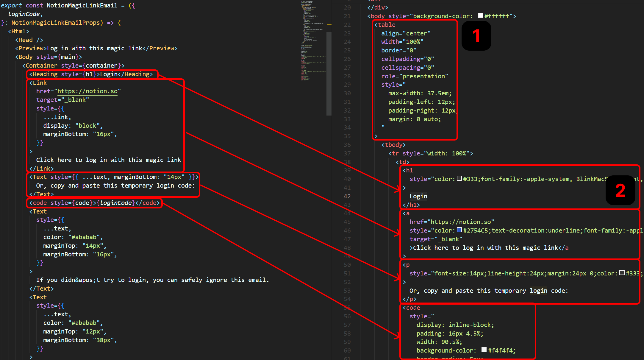This screenshot has height=360, width=644.
Task: Click the opening table tag on line 22
Action: (385, 25)
